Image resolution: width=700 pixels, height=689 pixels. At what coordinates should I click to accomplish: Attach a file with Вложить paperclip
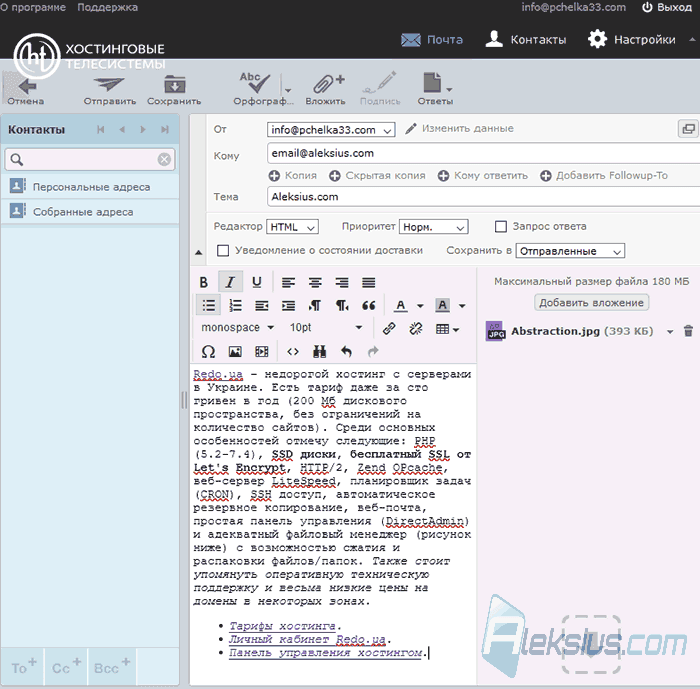[x=326, y=89]
